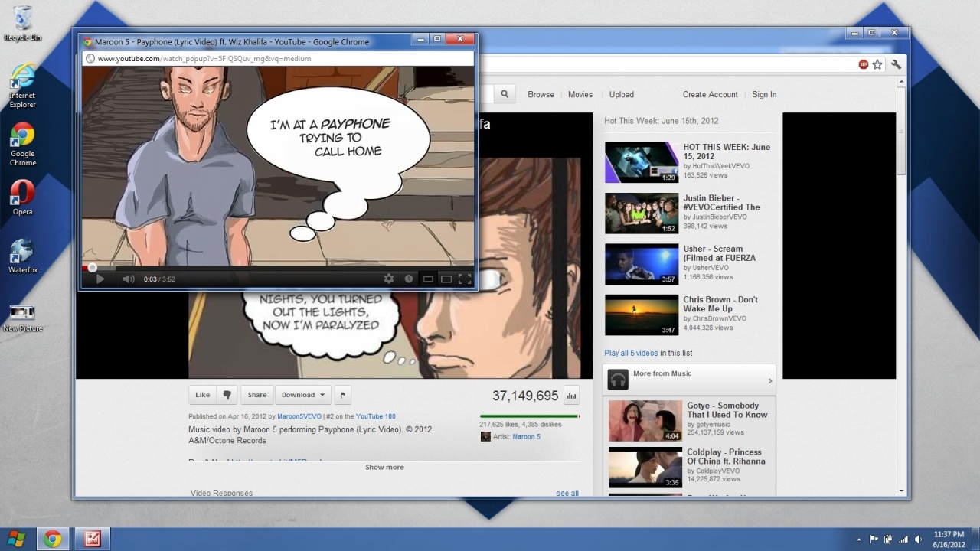The image size is (980, 551).
Task: Click the Maroon 5 artist link
Action: (526, 437)
